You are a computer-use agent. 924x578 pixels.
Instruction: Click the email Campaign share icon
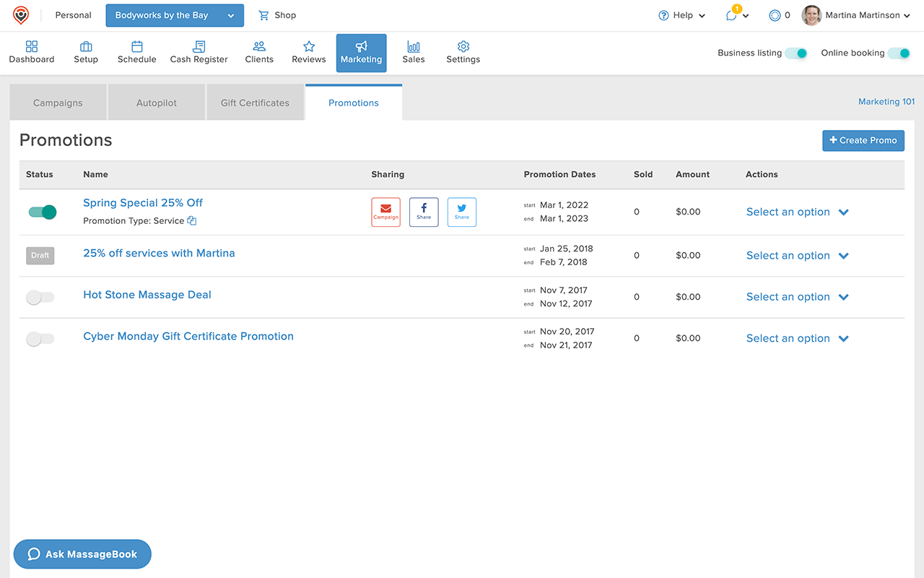pyautogui.click(x=385, y=212)
